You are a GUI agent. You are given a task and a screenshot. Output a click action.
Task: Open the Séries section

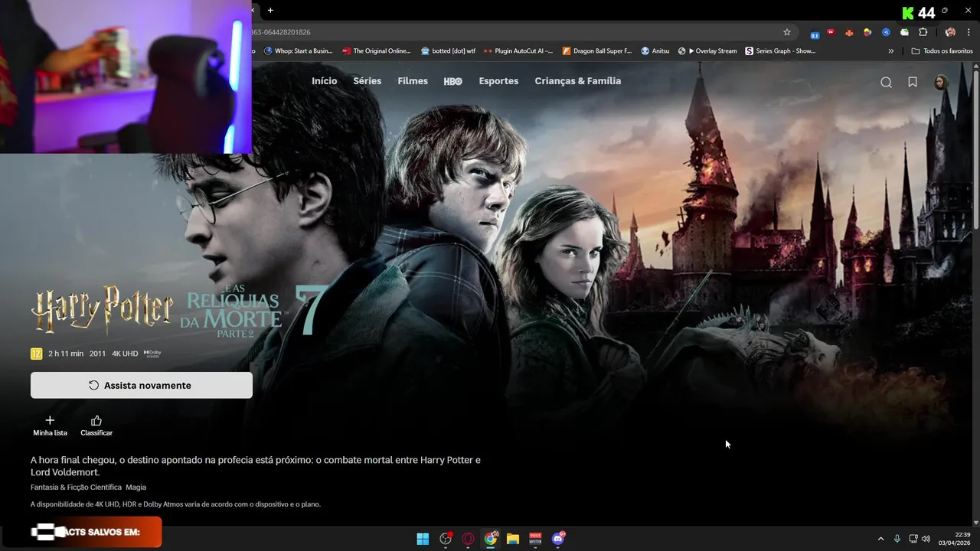pos(367,81)
